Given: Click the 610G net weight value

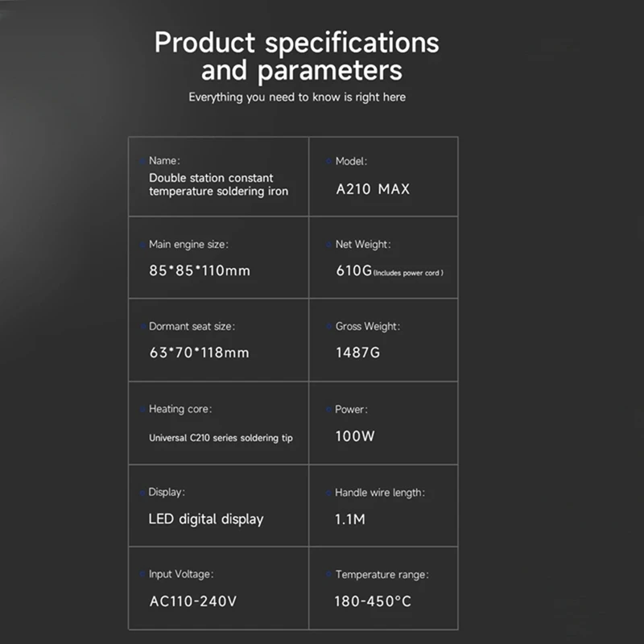Looking at the screenshot, I should 353,270.
